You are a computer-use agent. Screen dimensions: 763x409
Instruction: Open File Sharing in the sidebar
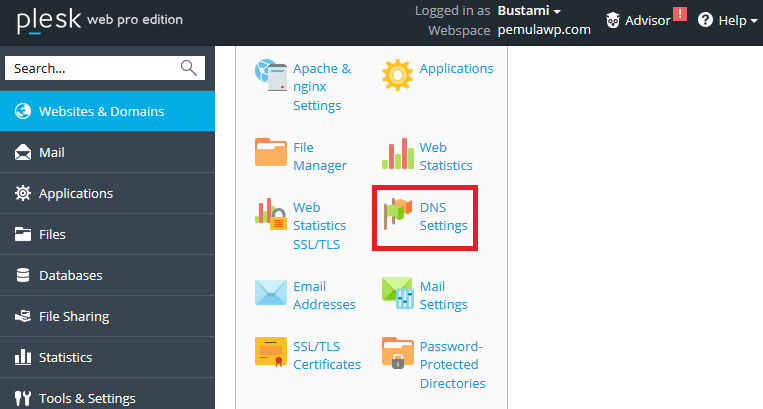107,316
